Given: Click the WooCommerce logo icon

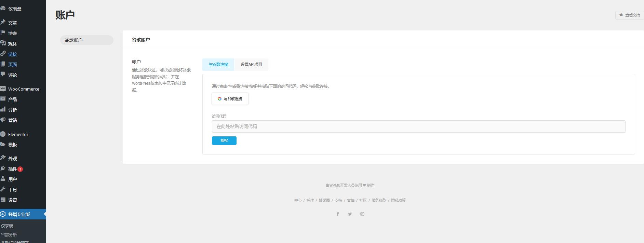Looking at the screenshot, I should [x=3, y=89].
